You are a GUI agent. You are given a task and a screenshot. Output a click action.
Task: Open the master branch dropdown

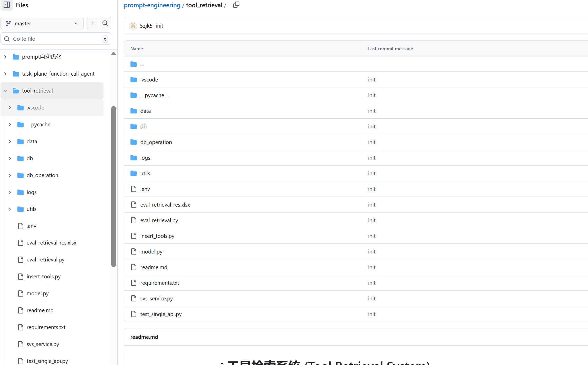click(42, 23)
